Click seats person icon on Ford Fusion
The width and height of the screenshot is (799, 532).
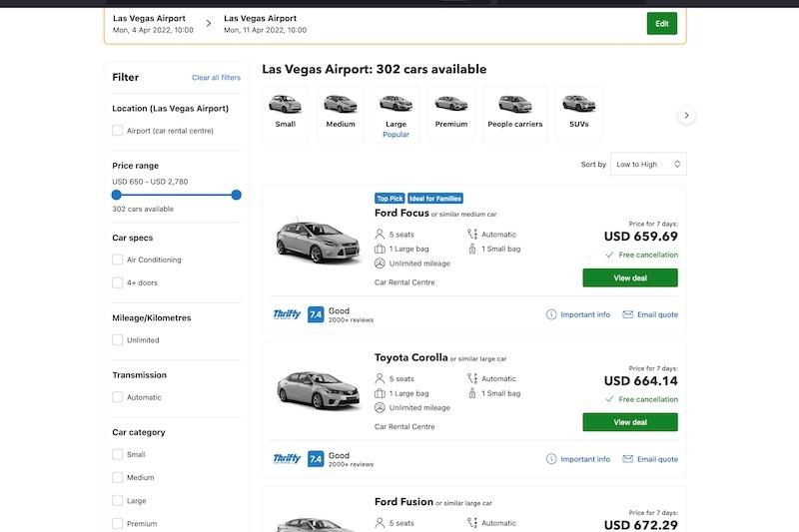(380, 523)
